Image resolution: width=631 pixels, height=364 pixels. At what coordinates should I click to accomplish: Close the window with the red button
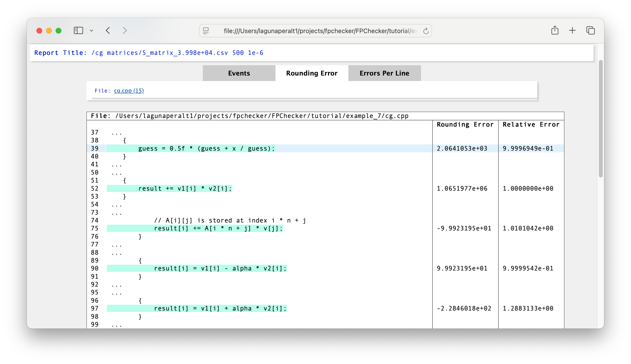pyautogui.click(x=39, y=31)
